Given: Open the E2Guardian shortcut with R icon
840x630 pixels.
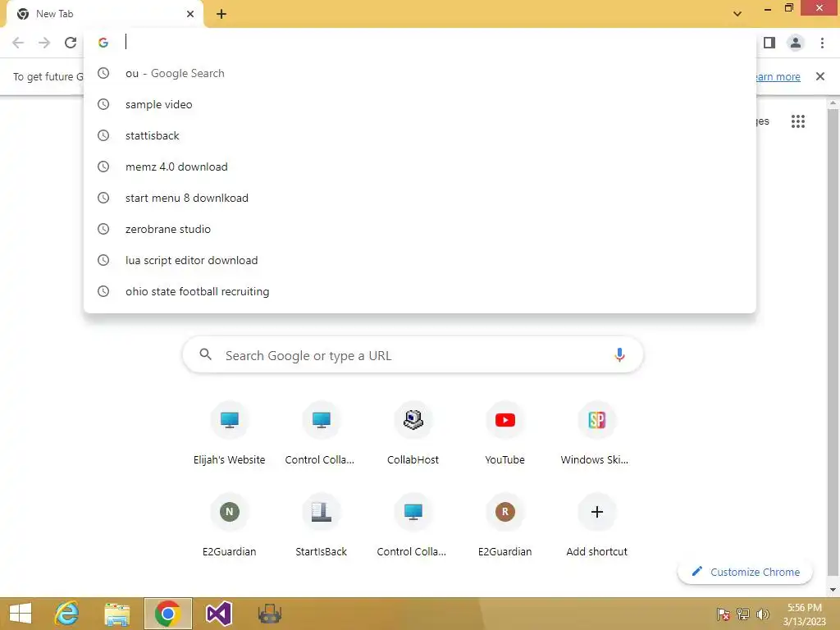Looking at the screenshot, I should pos(504,526).
